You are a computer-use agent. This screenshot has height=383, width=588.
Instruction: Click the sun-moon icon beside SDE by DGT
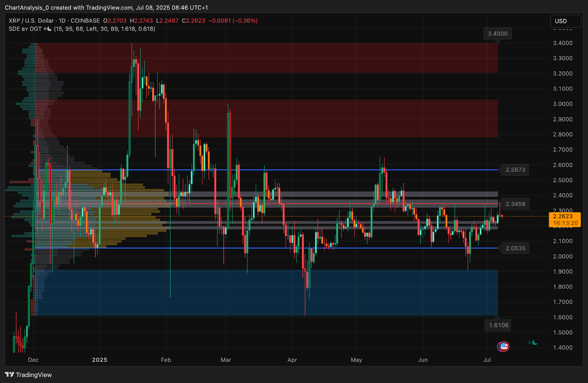48,29
